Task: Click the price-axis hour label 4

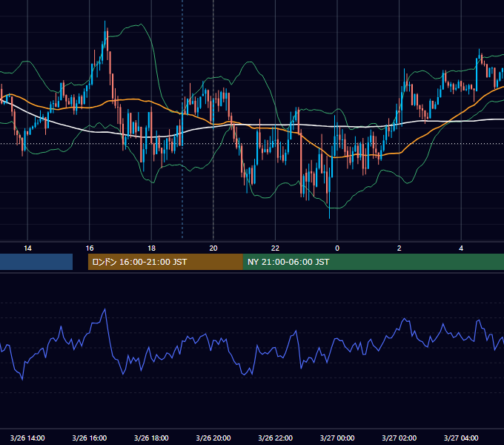Action: tap(461, 248)
